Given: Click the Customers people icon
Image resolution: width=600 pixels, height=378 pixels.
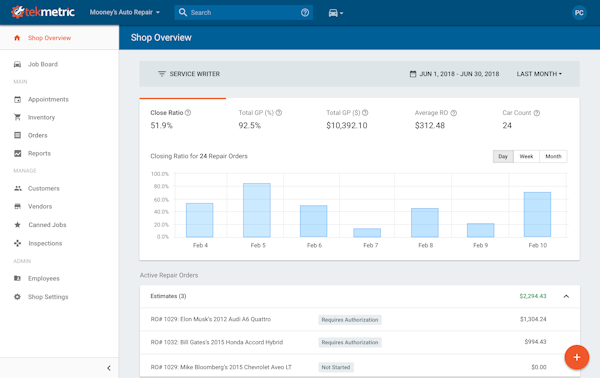Looking at the screenshot, I should point(18,188).
